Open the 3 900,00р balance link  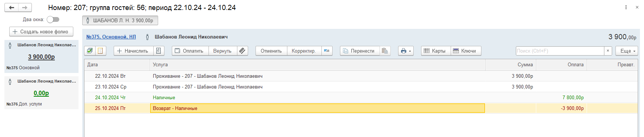[x=41, y=57]
